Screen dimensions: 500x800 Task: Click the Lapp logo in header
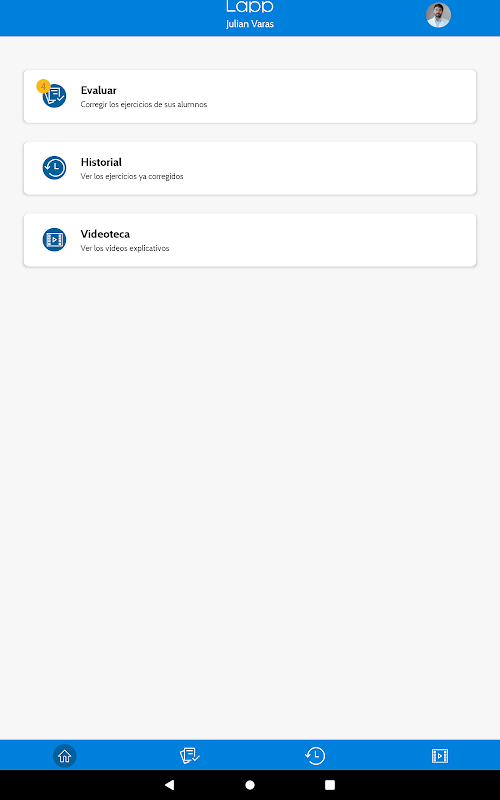pyautogui.click(x=250, y=7)
